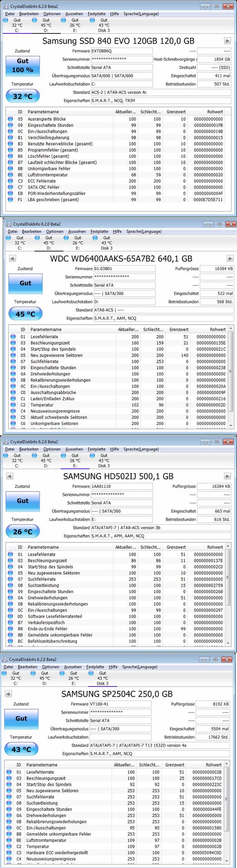Click the 45 °C temperature button in WDC window
Image resolution: width=237 pixels, height=868 pixels.
tap(26, 314)
